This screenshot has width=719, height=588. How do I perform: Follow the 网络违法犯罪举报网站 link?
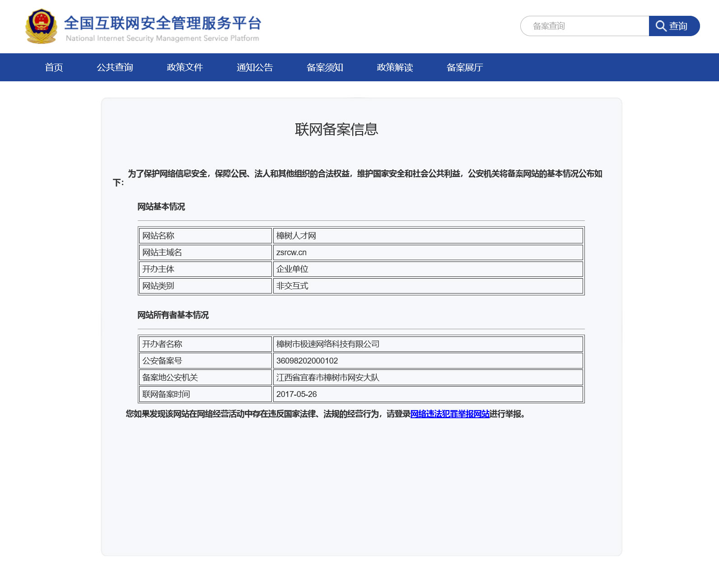450,414
